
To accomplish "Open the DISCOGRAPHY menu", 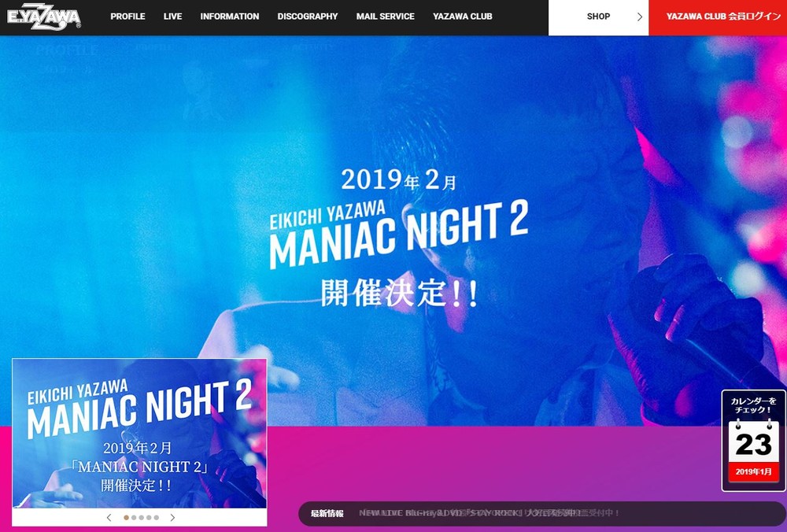I will tap(308, 17).
